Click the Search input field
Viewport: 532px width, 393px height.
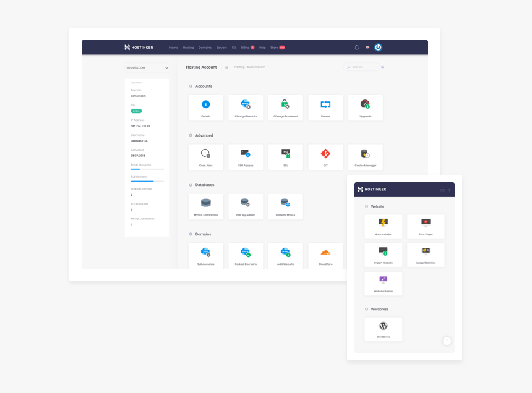tap(361, 67)
